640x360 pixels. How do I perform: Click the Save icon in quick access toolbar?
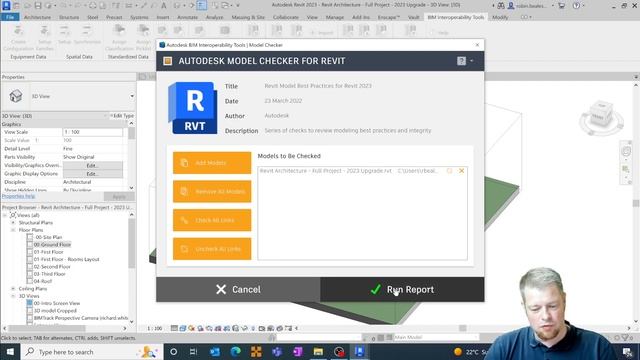38,6
